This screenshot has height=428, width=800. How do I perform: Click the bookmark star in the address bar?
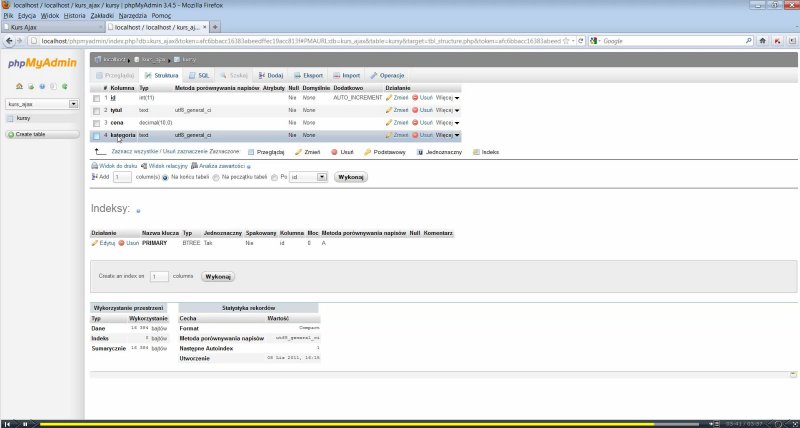pos(565,41)
